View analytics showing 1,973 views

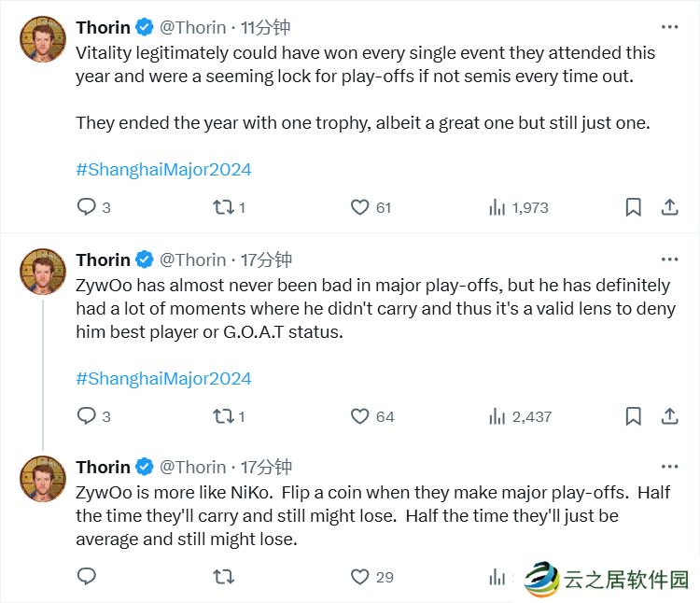coord(497,207)
